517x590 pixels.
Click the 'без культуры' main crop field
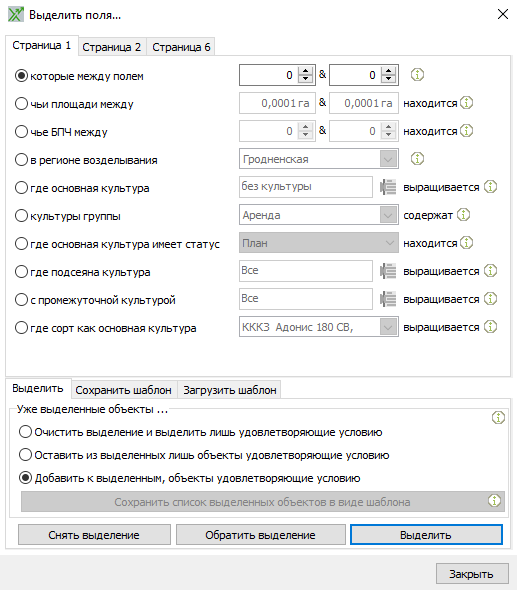[x=306, y=187]
